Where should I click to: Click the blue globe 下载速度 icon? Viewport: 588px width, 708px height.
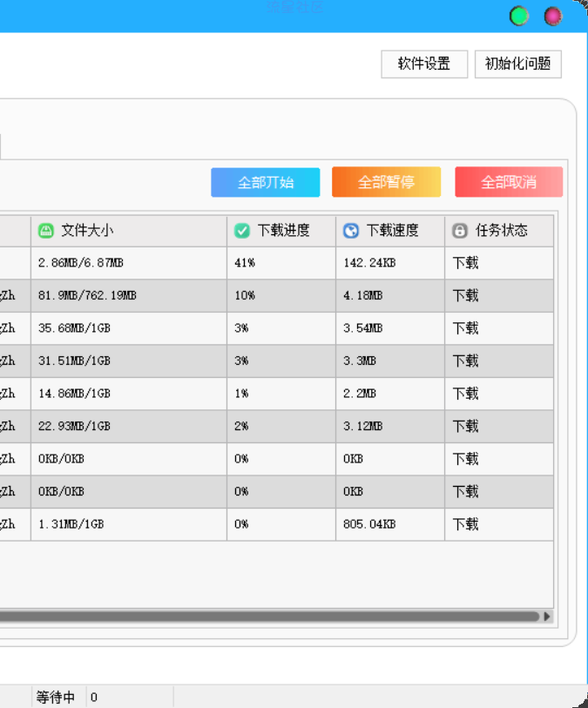pos(351,231)
